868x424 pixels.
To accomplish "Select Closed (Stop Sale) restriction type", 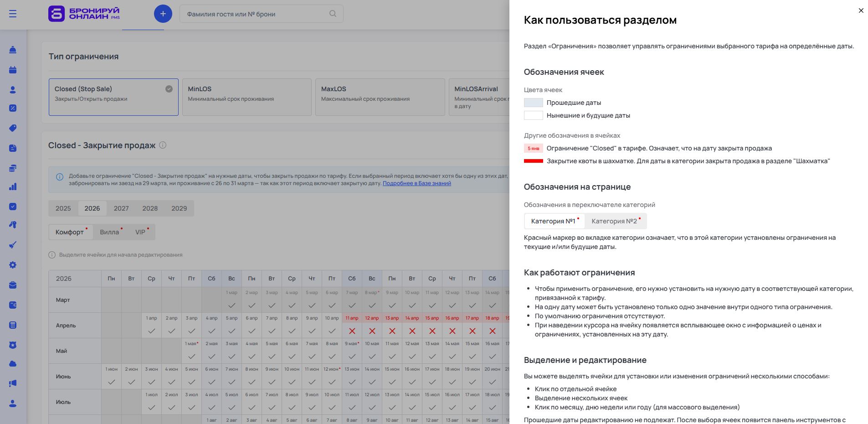I will pos(113,97).
